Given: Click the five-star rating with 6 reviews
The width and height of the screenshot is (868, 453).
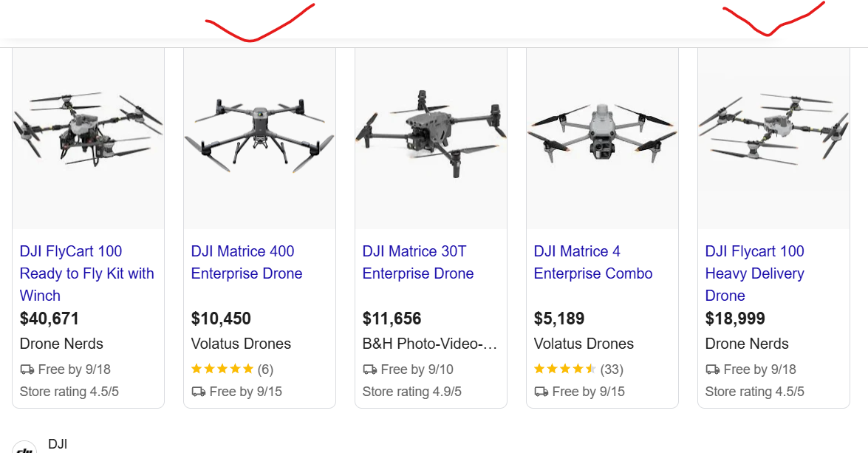Looking at the screenshot, I should (x=232, y=369).
